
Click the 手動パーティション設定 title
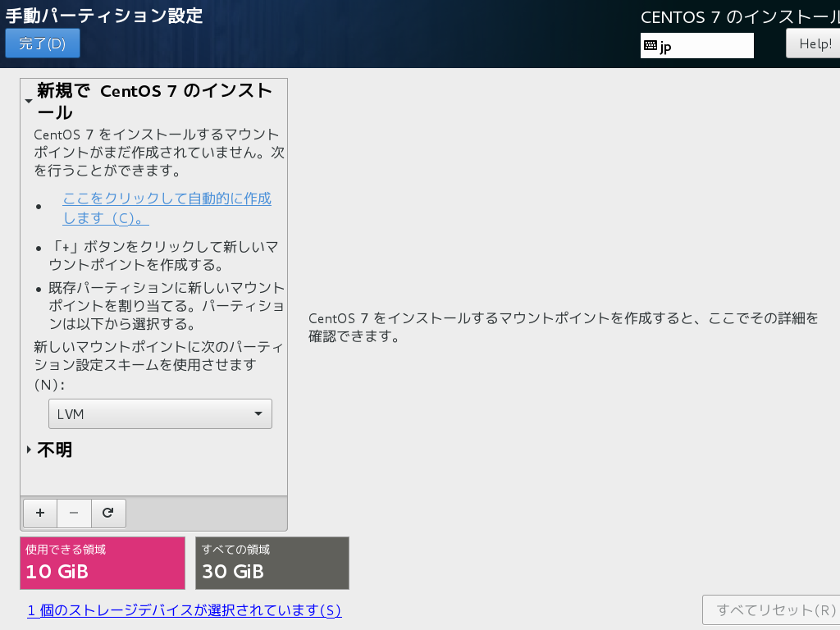104,16
